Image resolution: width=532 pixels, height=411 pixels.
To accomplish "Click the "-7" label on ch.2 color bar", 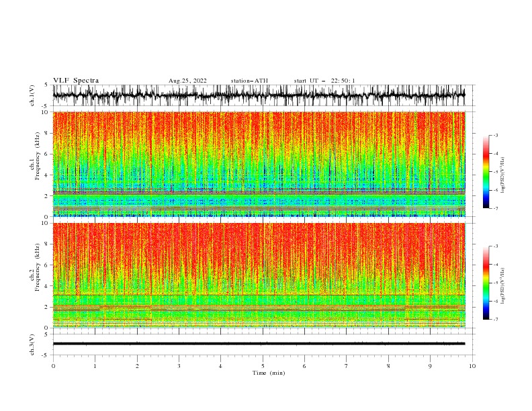I will coord(495,319).
